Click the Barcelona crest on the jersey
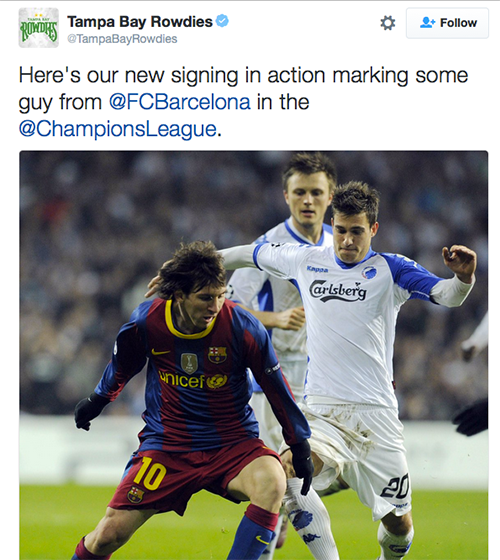 click(218, 354)
